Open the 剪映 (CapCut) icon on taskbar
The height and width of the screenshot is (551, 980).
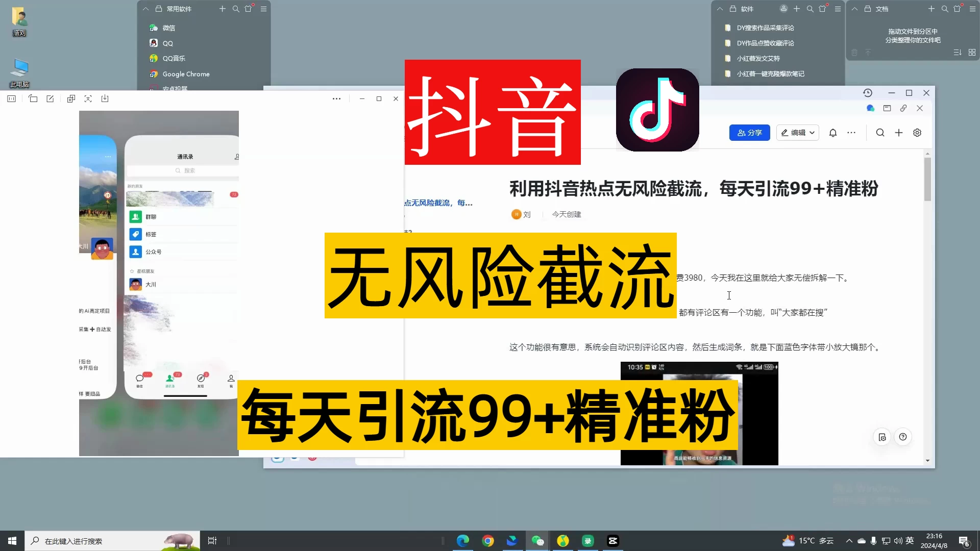pyautogui.click(x=612, y=541)
